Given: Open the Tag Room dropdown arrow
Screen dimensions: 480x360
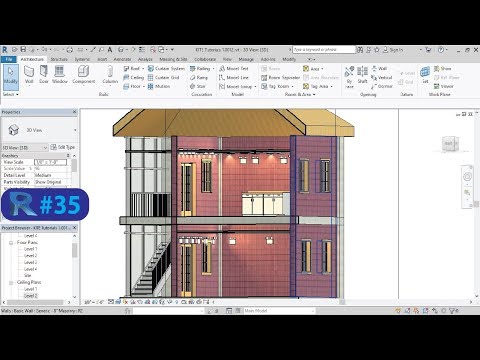Looking at the screenshot, I should 292,87.
